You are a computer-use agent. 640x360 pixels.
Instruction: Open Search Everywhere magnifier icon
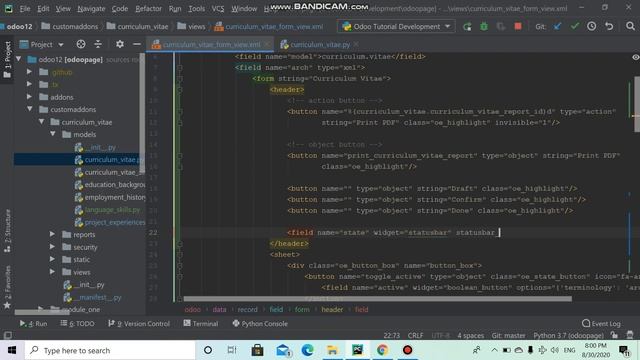pos(630,27)
